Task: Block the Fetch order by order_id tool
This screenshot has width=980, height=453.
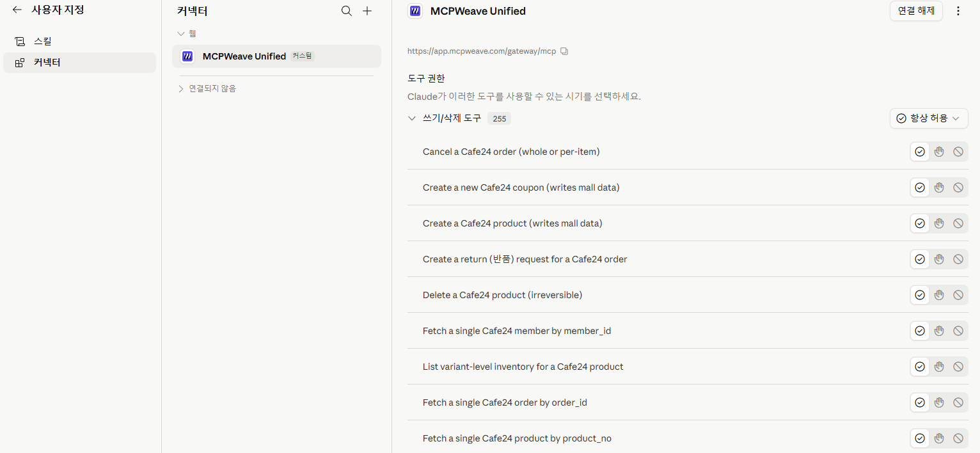Action: click(958, 402)
